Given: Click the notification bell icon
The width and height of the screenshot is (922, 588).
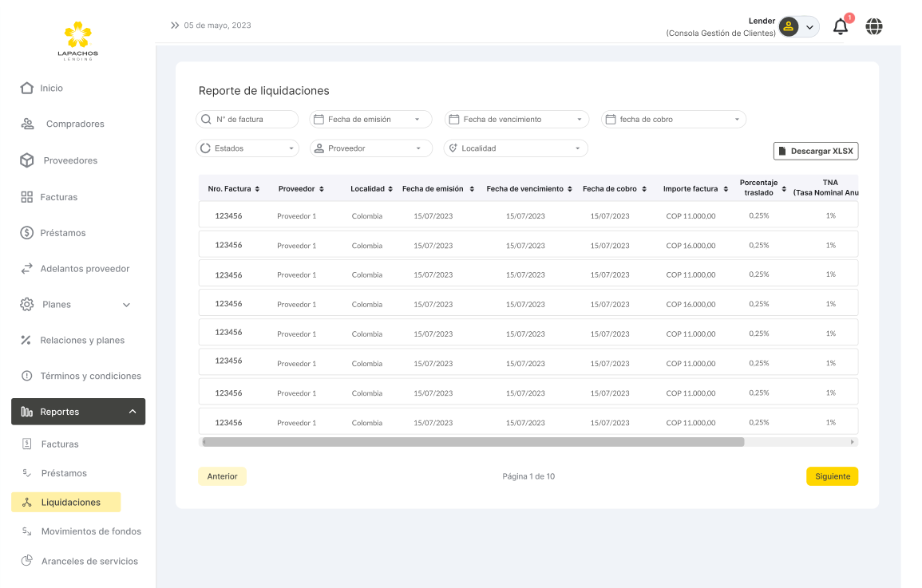Looking at the screenshot, I should [x=840, y=26].
